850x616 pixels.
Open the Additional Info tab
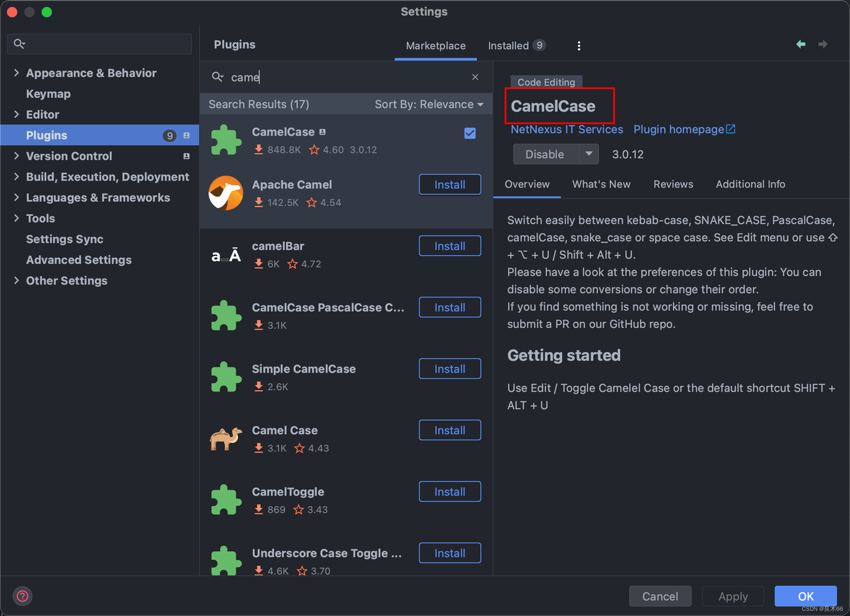click(750, 184)
